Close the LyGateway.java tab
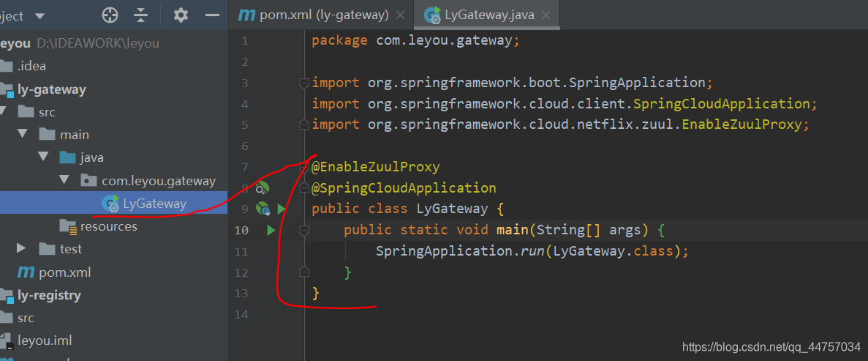Screen dimensions: 868x361 (x=546, y=15)
